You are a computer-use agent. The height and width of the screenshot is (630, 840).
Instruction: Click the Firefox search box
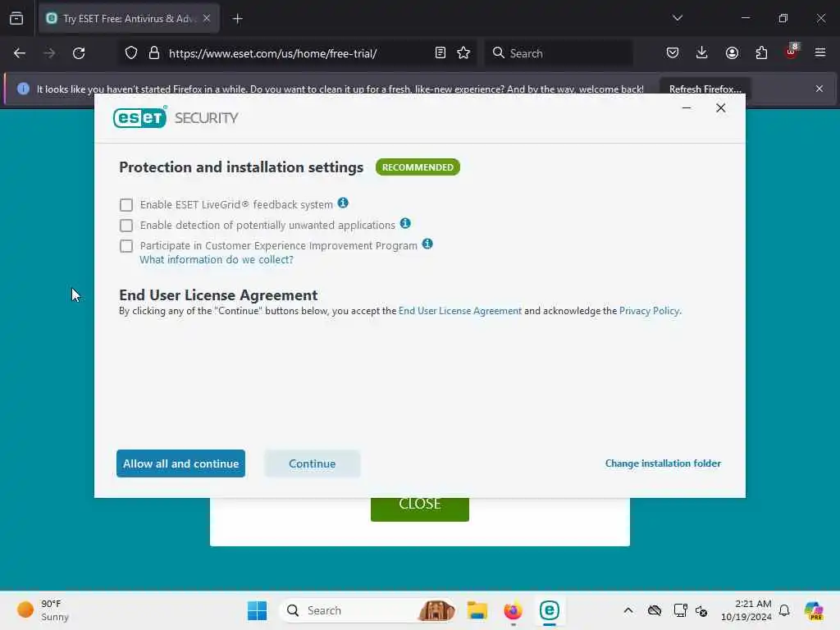pos(558,53)
